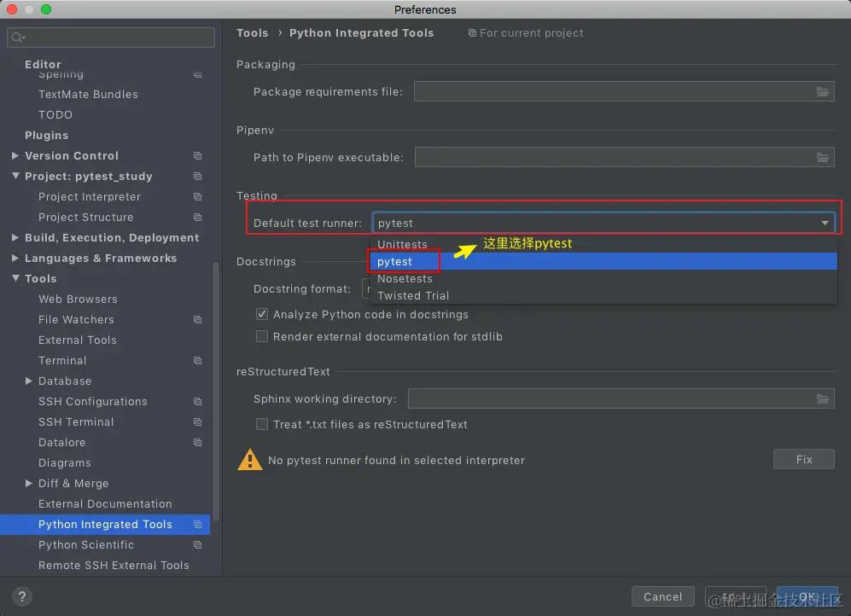Click the Package requirements file text field
This screenshot has width=851, height=616.
tap(624, 91)
